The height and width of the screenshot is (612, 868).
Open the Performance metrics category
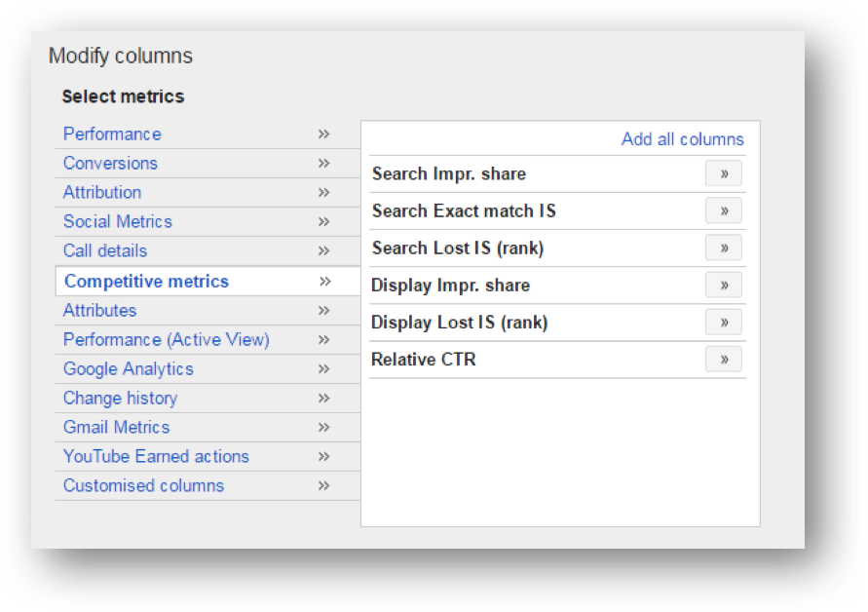click(x=112, y=134)
